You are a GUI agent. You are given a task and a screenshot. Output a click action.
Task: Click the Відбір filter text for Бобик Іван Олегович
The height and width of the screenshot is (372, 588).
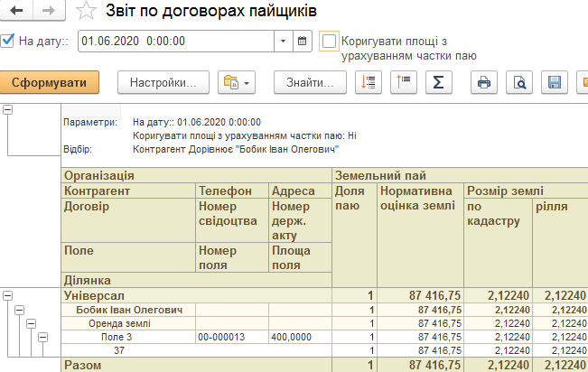coord(236,149)
